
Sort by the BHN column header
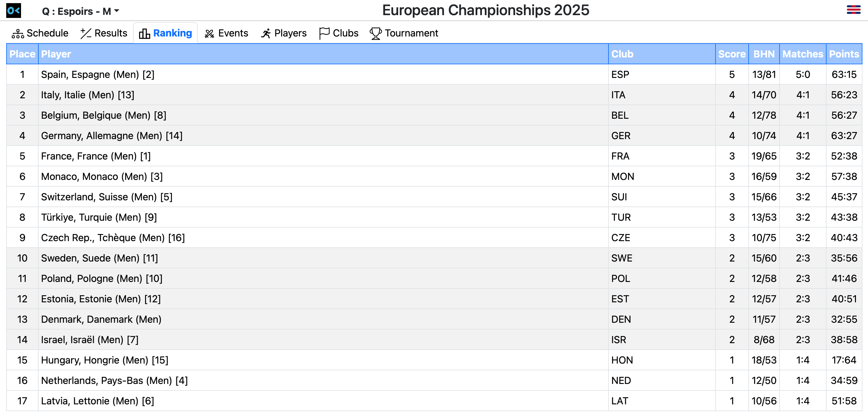click(x=763, y=54)
